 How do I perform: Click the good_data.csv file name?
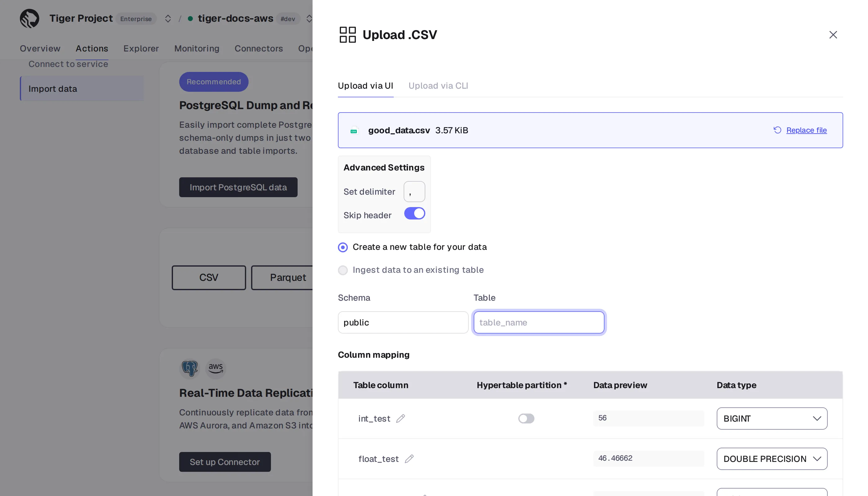click(x=399, y=131)
